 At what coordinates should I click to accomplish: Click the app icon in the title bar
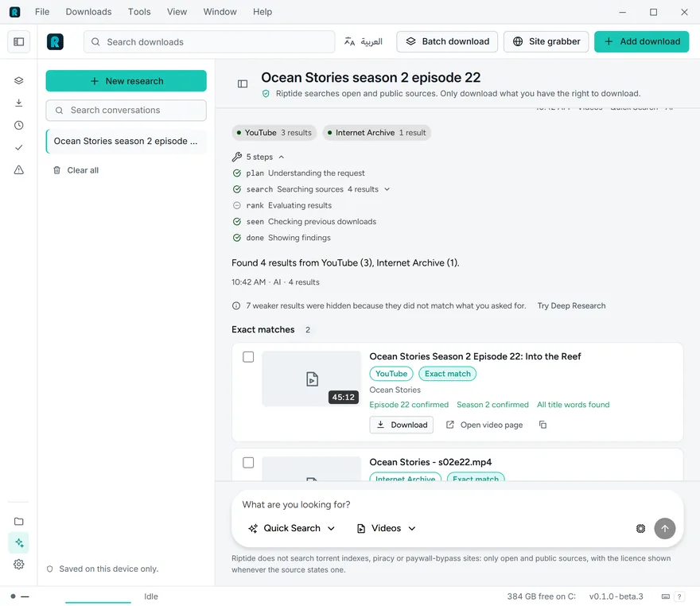pos(15,12)
